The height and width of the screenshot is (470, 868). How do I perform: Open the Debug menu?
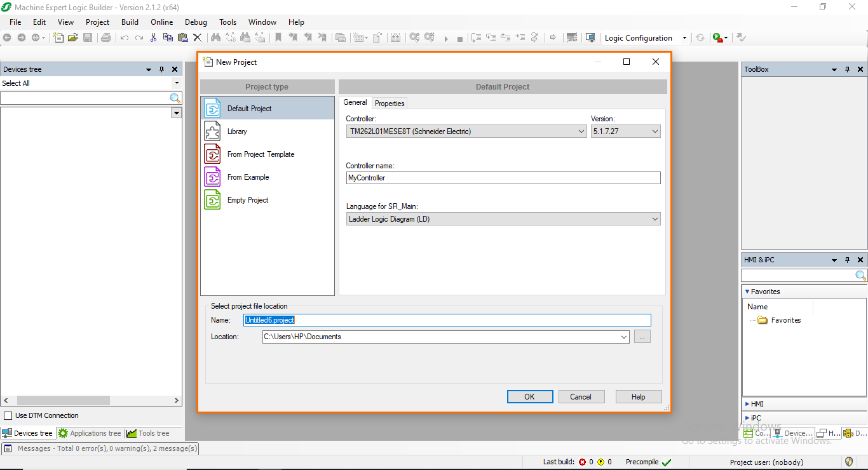[x=196, y=22]
